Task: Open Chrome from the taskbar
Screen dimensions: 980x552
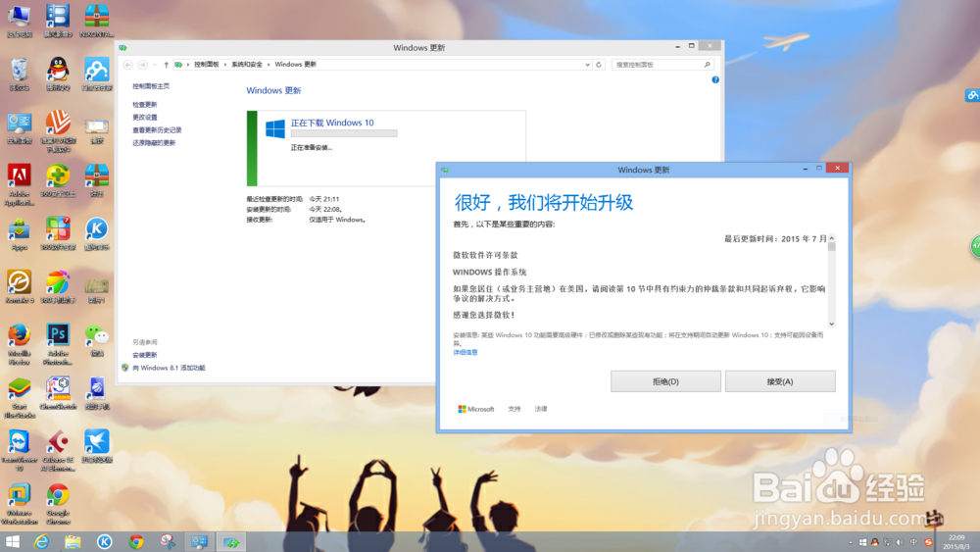Action: click(135, 541)
